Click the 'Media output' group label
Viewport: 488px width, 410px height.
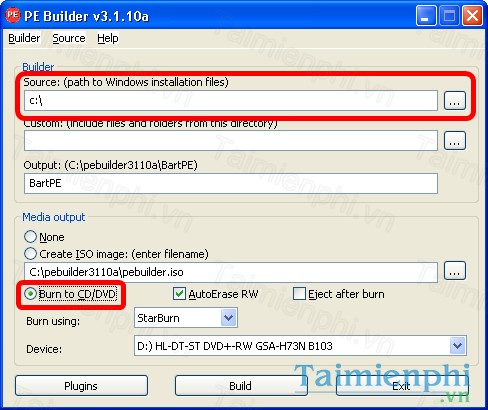(x=54, y=217)
